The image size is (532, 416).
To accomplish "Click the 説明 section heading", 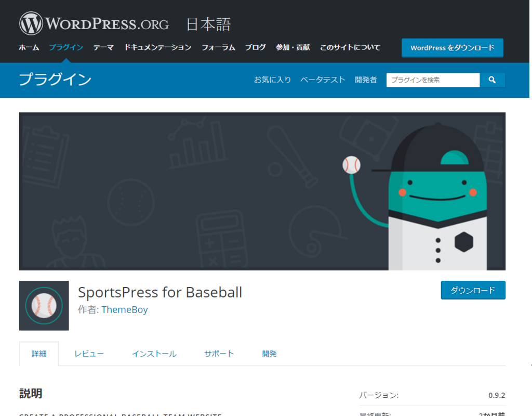I will coord(31,394).
